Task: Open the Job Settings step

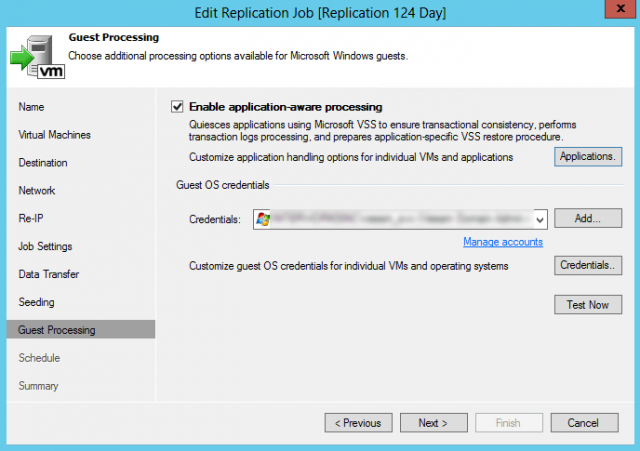Action: pos(45,247)
